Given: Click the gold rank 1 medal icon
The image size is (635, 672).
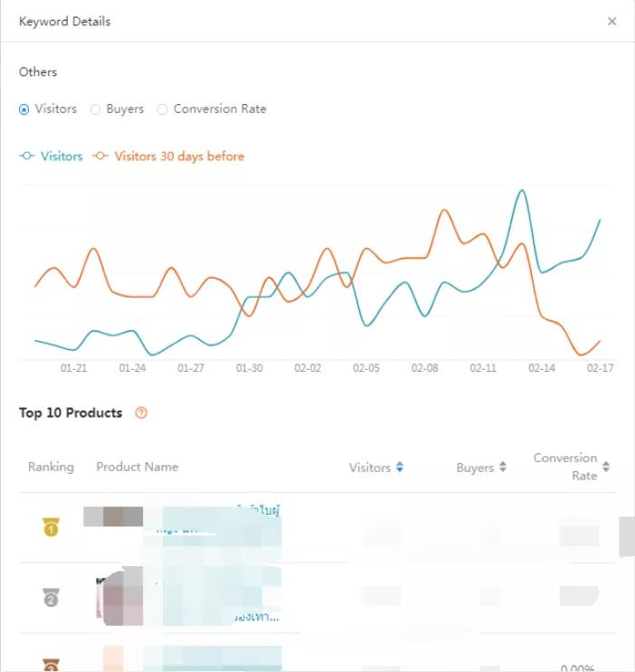Looking at the screenshot, I should tap(51, 527).
